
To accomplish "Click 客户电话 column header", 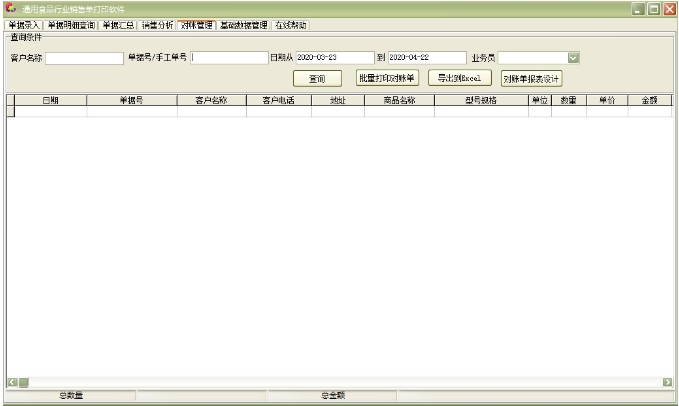I will (x=279, y=100).
